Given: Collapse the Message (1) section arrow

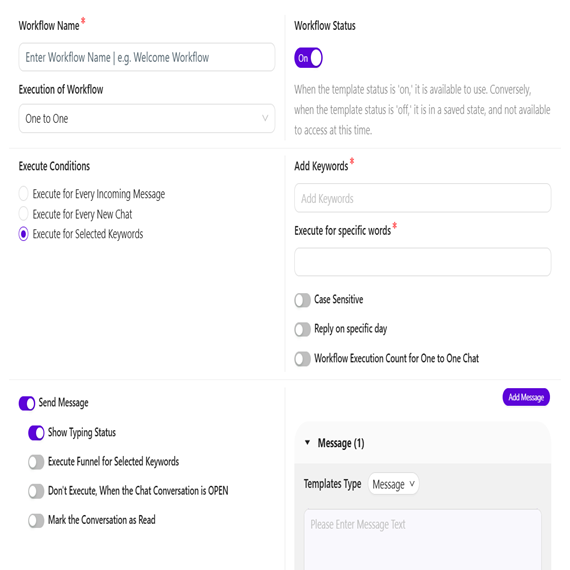Looking at the screenshot, I should pos(308,442).
